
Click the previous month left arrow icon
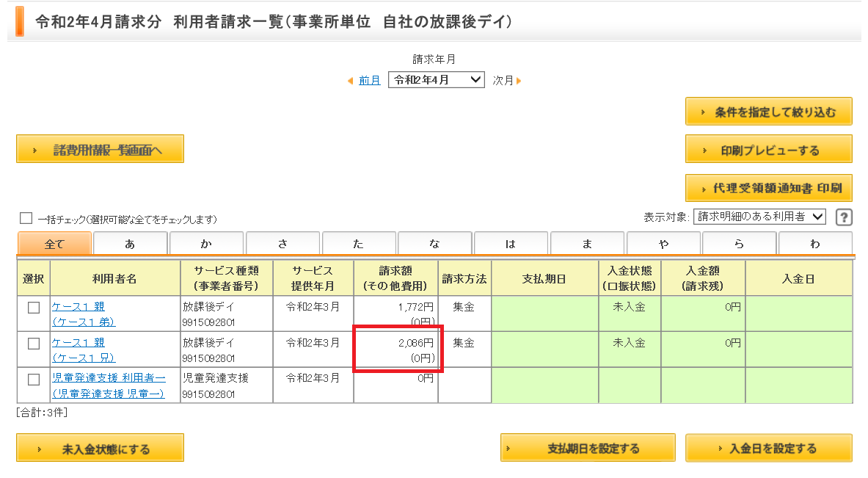click(x=350, y=81)
